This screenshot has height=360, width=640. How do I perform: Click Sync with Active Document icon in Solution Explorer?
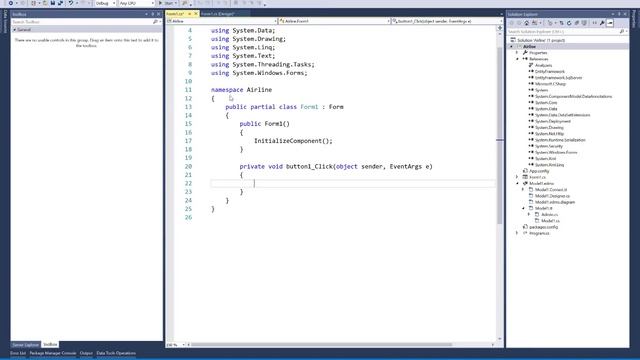point(562,23)
